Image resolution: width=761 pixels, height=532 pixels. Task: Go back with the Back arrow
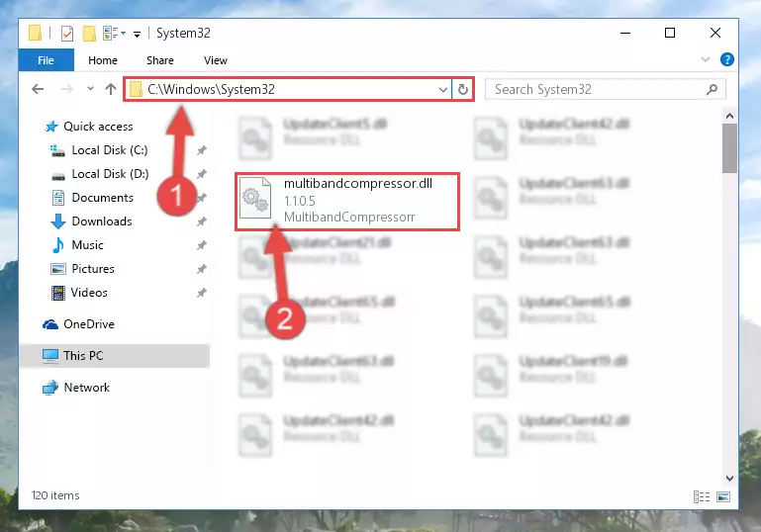(x=38, y=89)
